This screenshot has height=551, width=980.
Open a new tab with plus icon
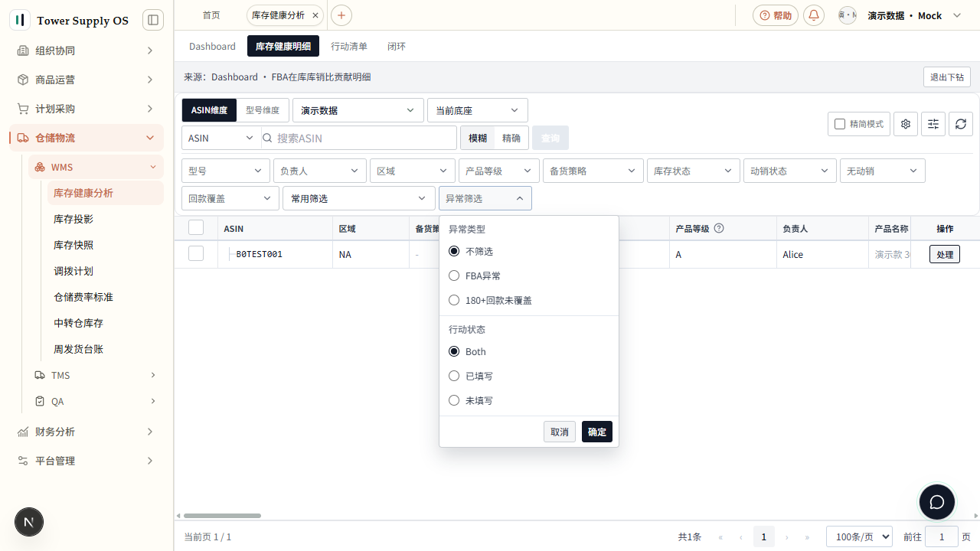[x=341, y=15]
